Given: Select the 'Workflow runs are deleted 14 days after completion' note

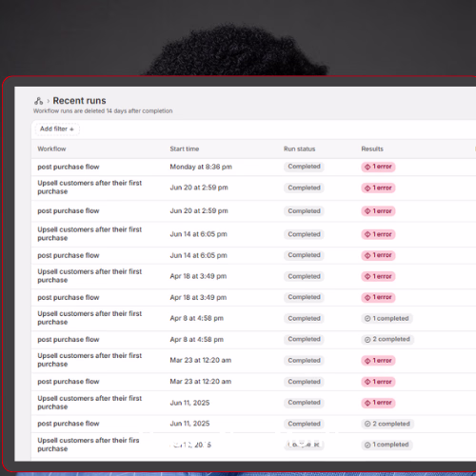Looking at the screenshot, I should tap(103, 111).
